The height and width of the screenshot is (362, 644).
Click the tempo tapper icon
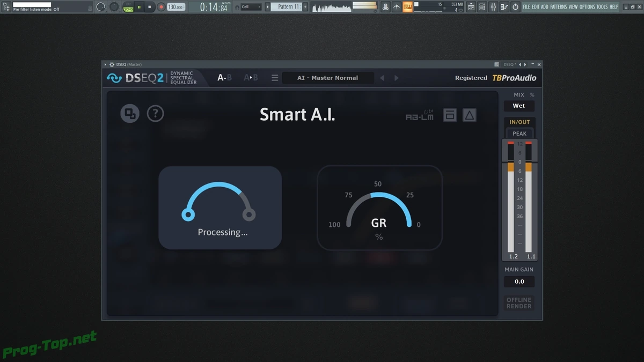pyautogui.click(x=397, y=7)
